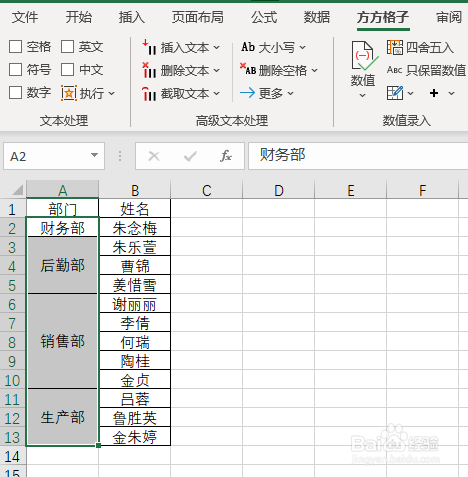Viewport: 468px width, 477px height.
Task: Expand the 更多 dropdown arrow
Action: [x=290, y=94]
